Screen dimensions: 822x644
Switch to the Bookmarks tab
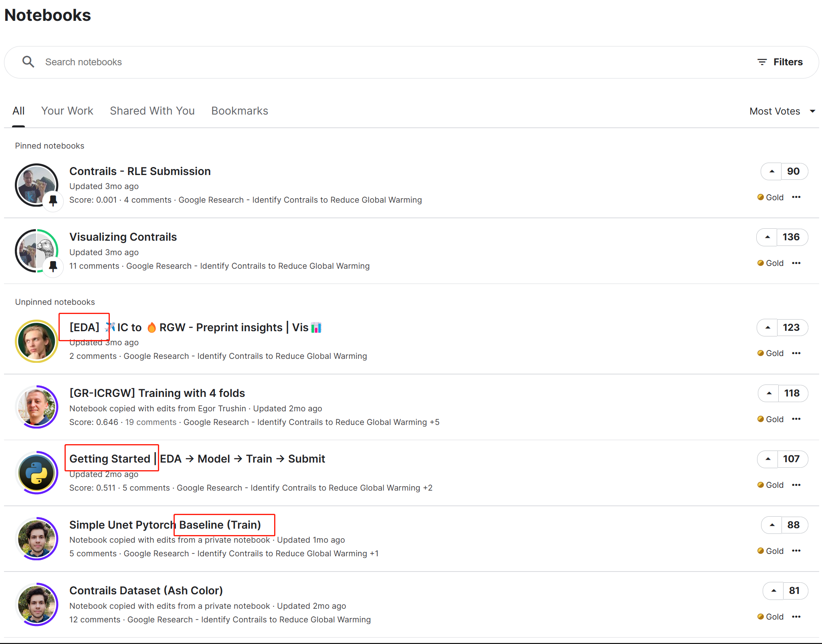(239, 111)
